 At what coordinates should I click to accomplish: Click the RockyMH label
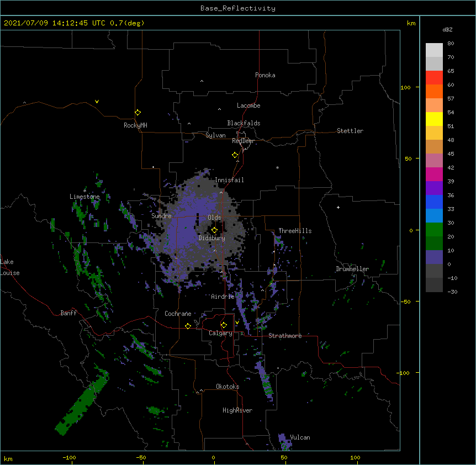[135, 125]
